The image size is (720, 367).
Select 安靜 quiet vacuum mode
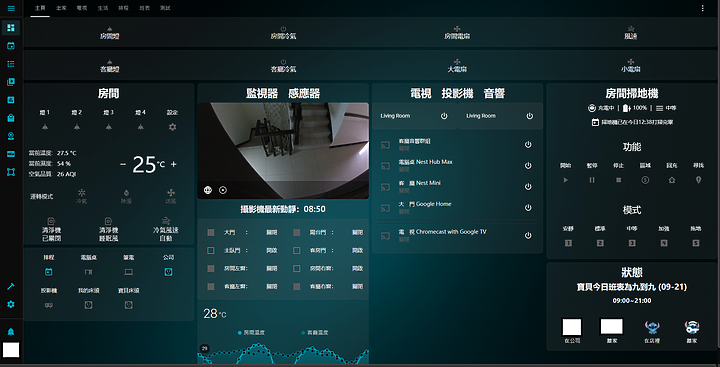[568, 243]
